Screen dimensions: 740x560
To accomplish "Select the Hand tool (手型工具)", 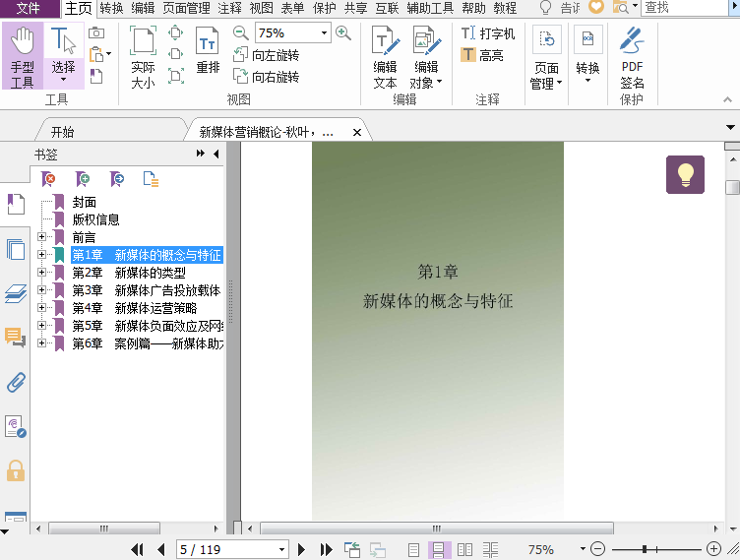I will click(x=23, y=56).
